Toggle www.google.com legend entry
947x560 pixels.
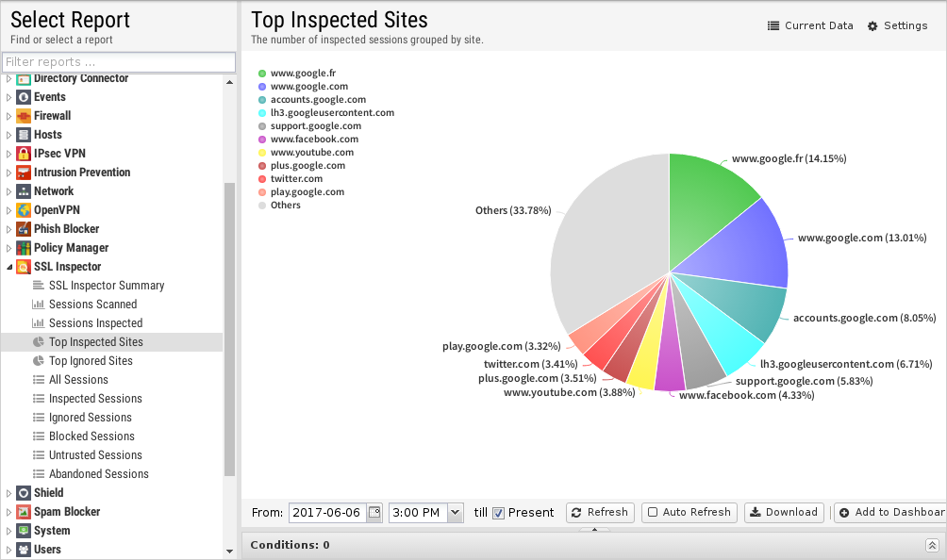click(303, 87)
